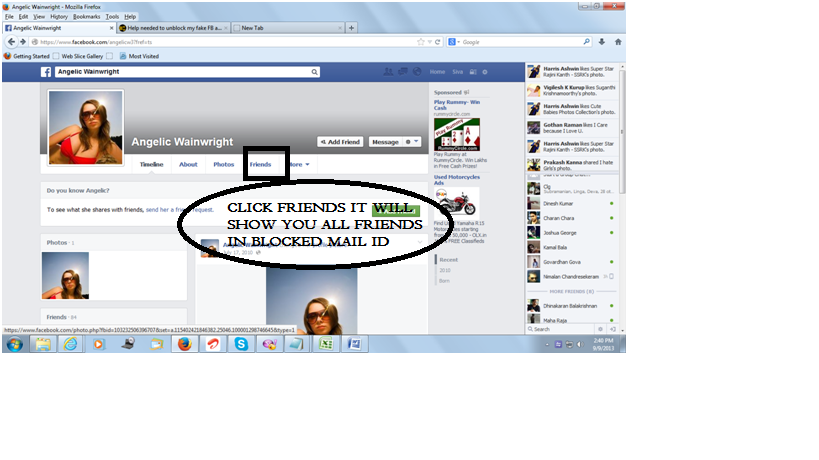Image resolution: width=819 pixels, height=460 pixels.
Task: Open Word from the taskbar
Action: pyautogui.click(x=354, y=344)
